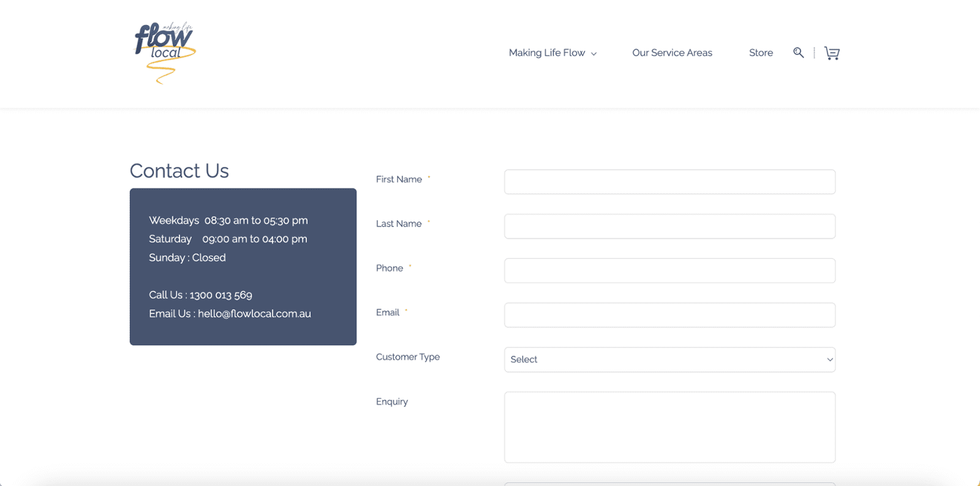The width and height of the screenshot is (980, 486).
Task: Open the shopping cart icon
Action: pos(832,53)
